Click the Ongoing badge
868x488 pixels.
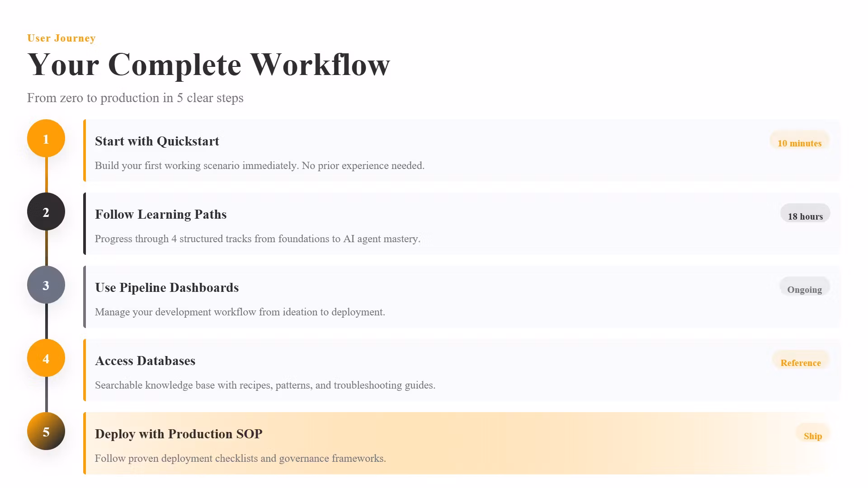click(805, 287)
